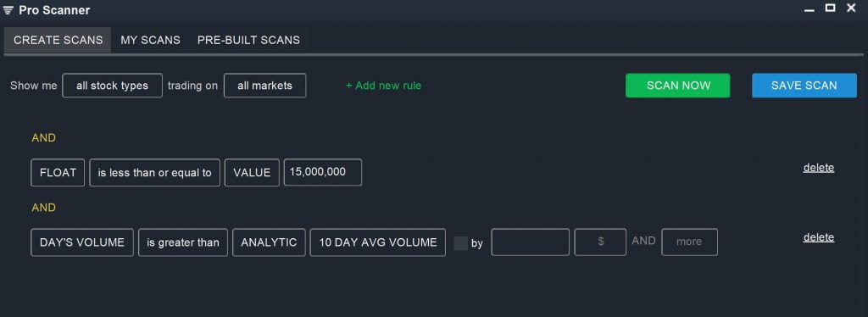This screenshot has width=868, height=317.
Task: Minimize the Pro Scanner window
Action: click(x=809, y=10)
